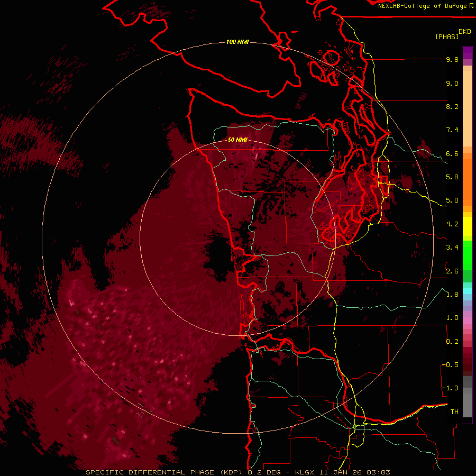Click the 8.2 value on color scale
The height and width of the screenshot is (476, 476).
click(452, 106)
